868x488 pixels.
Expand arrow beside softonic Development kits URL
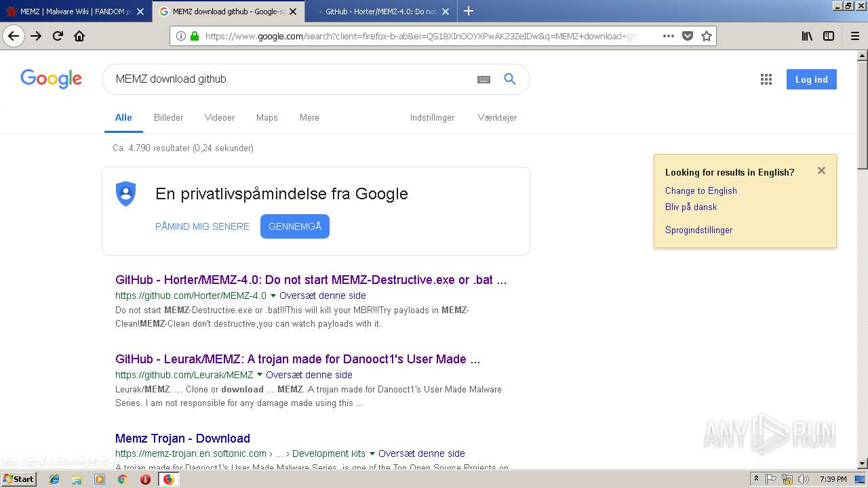372,453
